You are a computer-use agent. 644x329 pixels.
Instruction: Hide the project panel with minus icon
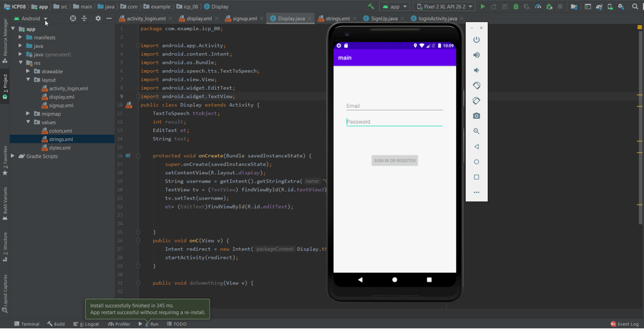(x=109, y=18)
